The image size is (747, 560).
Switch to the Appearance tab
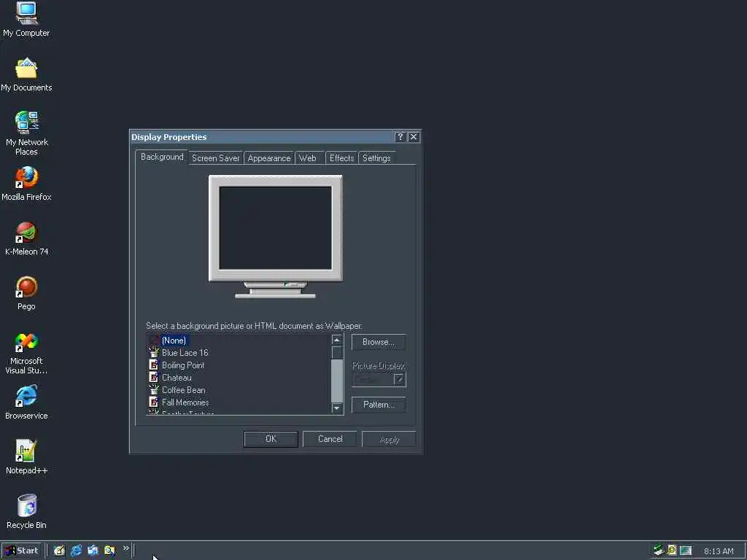tap(269, 158)
